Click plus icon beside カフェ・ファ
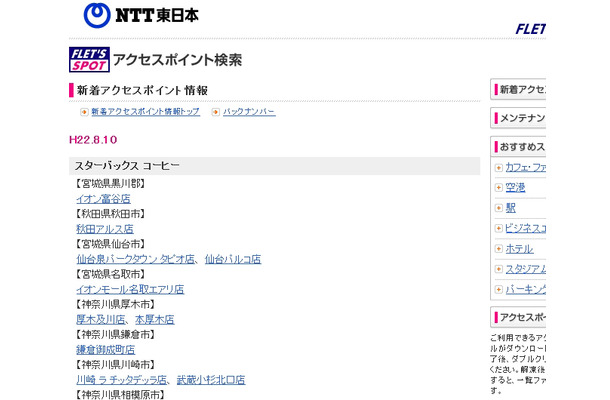This screenshot has width=610, height=400. 498,167
